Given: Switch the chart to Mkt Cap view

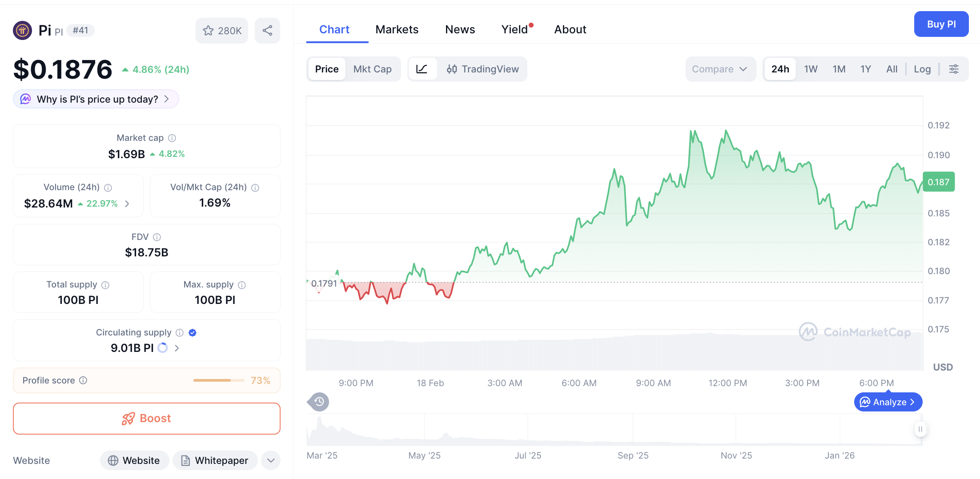Looking at the screenshot, I should click(373, 69).
